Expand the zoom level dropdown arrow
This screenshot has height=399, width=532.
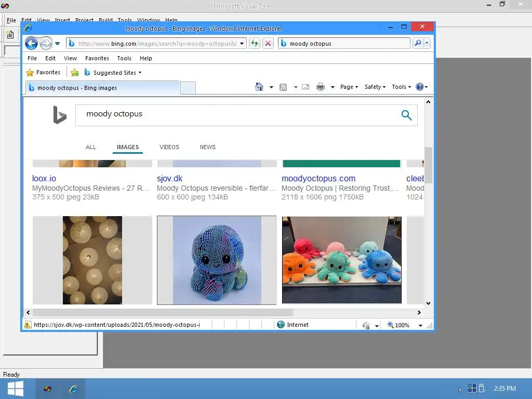coord(420,325)
